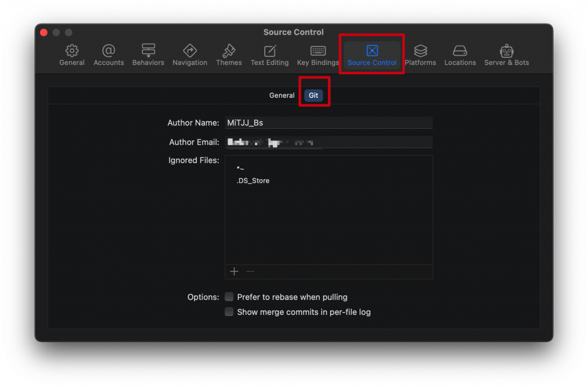Click the Author Name field
The width and height of the screenshot is (588, 388).
[x=328, y=122]
